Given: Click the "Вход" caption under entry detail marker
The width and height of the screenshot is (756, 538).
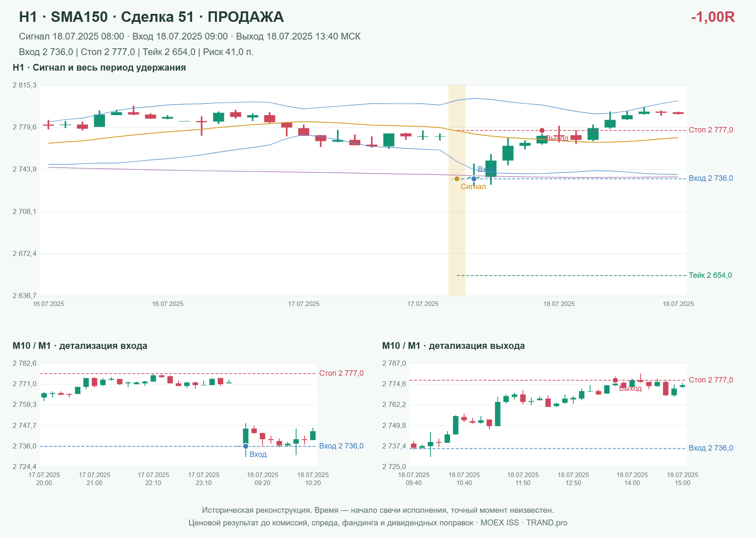Looking at the screenshot, I should pyautogui.click(x=258, y=454).
